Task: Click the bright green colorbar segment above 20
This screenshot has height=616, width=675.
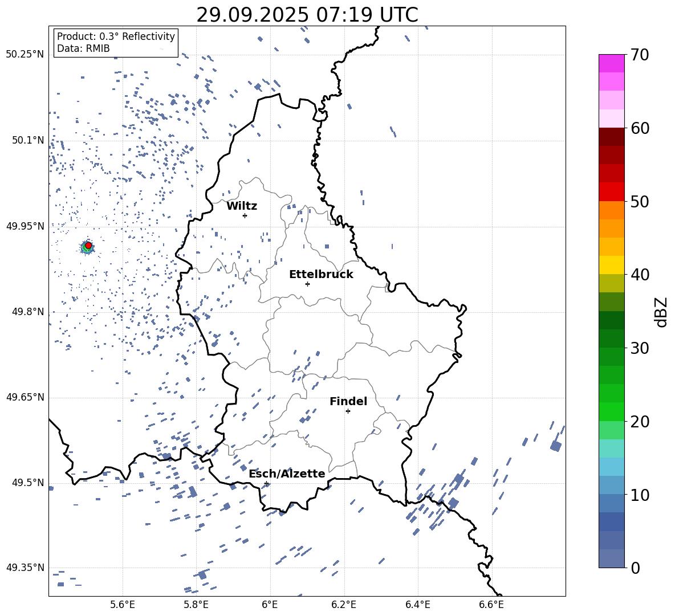Action: pos(611,411)
